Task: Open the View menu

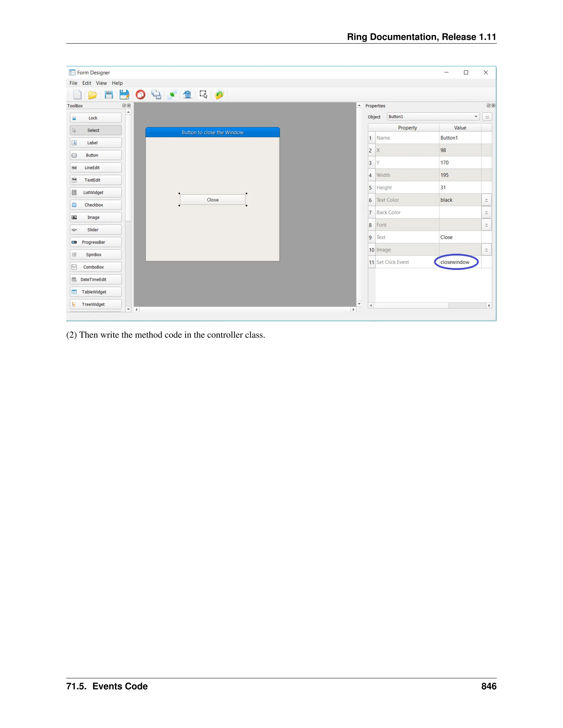Action: (101, 83)
